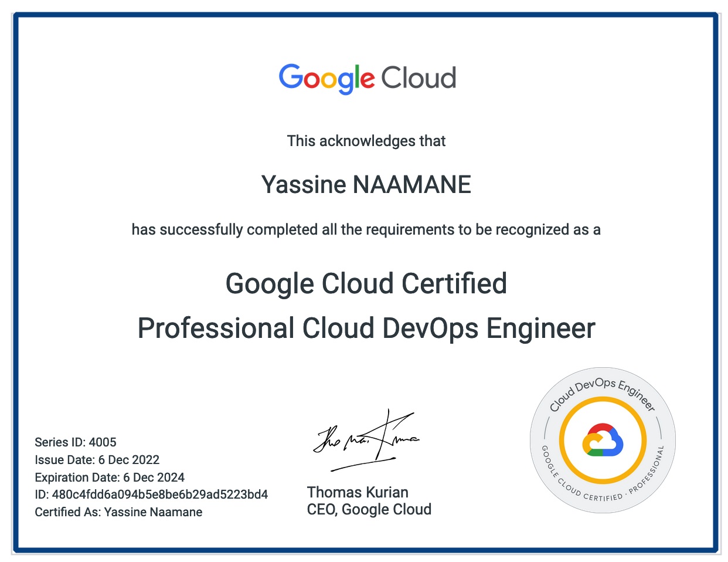The width and height of the screenshot is (728, 562).
Task: Click the gray 'Cloud' word in the logo
Action: click(x=419, y=78)
